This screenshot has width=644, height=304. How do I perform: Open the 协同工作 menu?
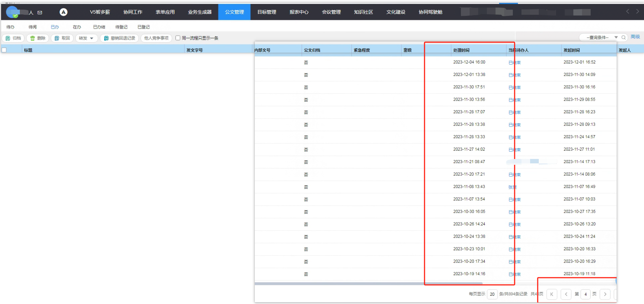[x=133, y=12]
